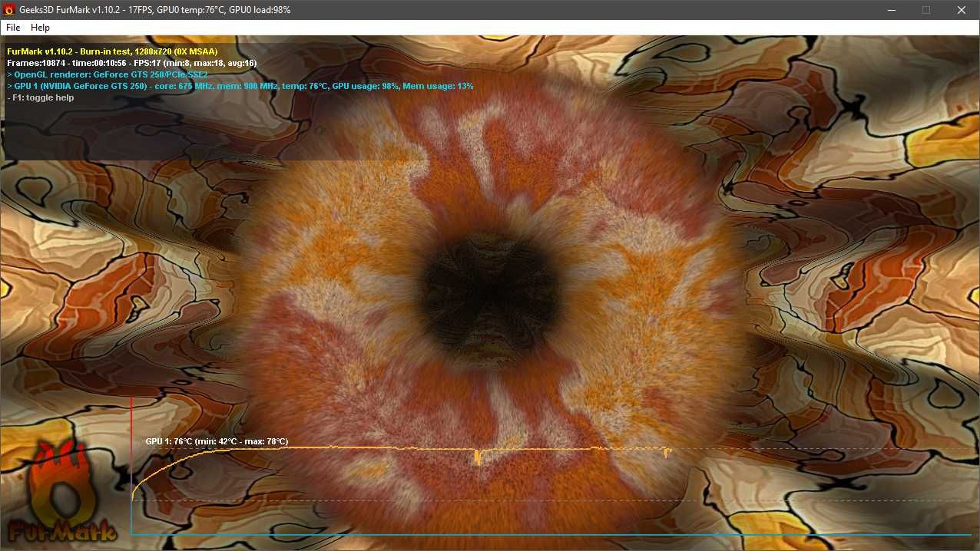Minimize the FurMark window

pyautogui.click(x=891, y=10)
